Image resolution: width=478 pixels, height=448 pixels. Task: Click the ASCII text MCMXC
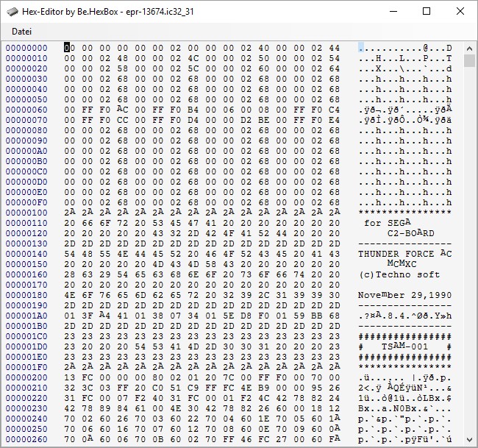tap(402, 264)
